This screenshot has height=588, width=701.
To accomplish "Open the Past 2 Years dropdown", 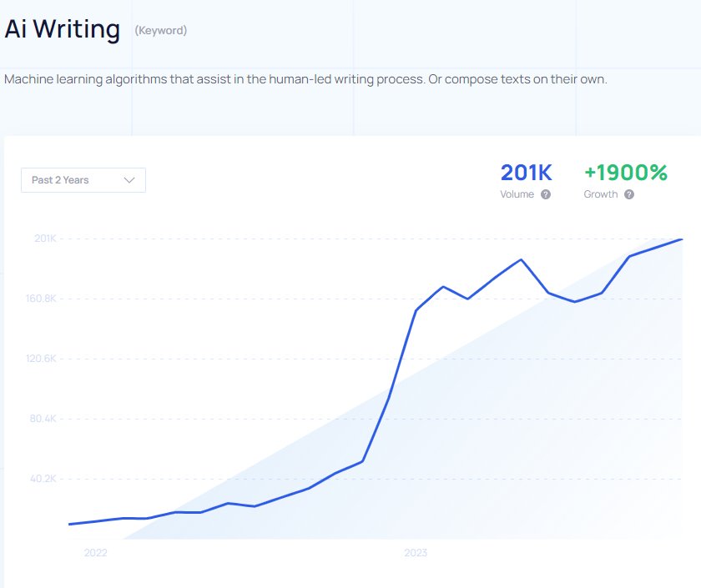I will [x=83, y=180].
